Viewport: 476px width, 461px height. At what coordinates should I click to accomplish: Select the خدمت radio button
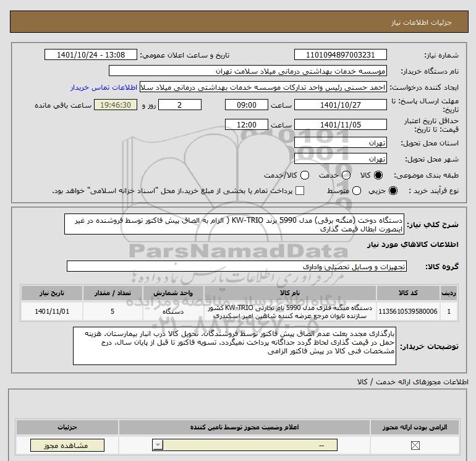pos(346,175)
